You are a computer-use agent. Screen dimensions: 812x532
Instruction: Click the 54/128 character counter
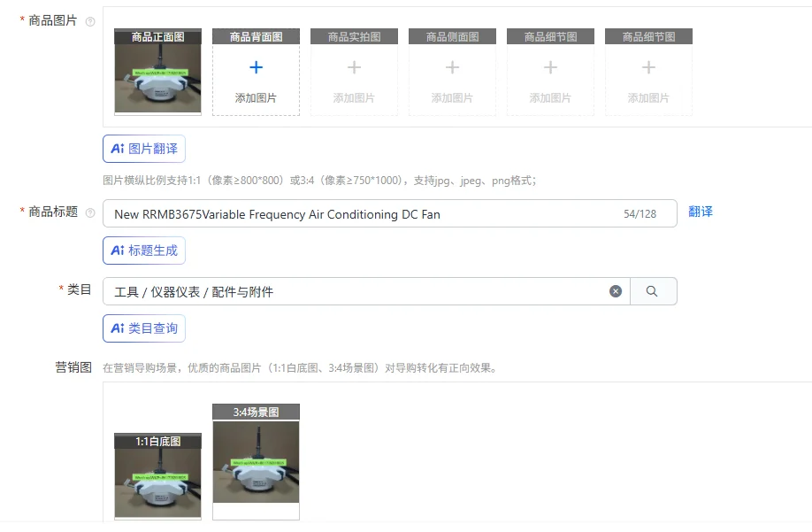pyautogui.click(x=640, y=214)
